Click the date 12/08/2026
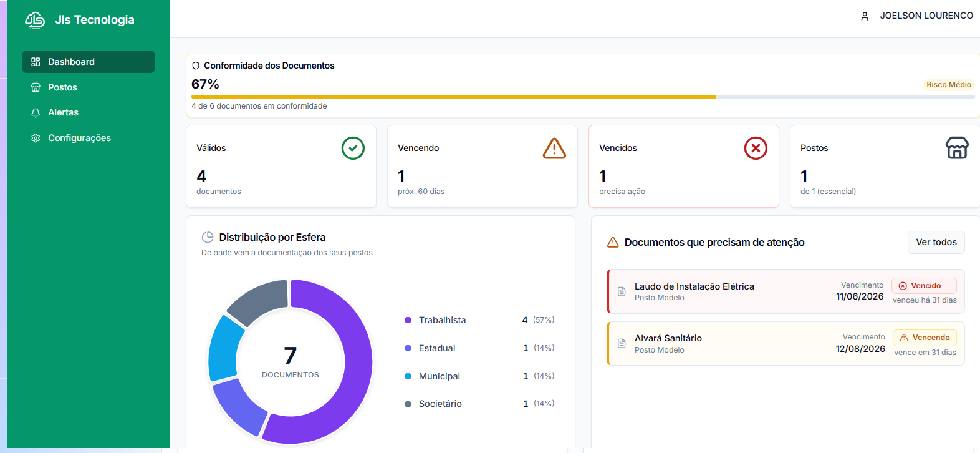The width and height of the screenshot is (980, 453). 860,349
